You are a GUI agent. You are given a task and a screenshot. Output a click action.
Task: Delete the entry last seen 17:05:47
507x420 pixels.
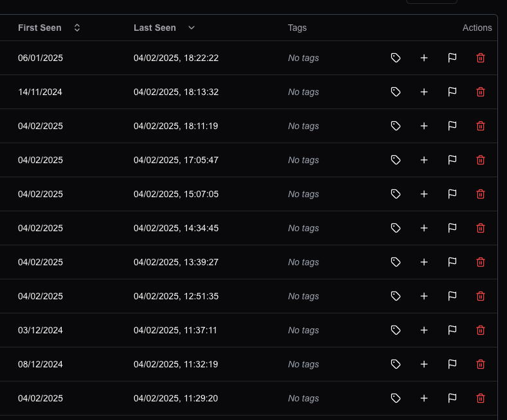pyautogui.click(x=481, y=160)
